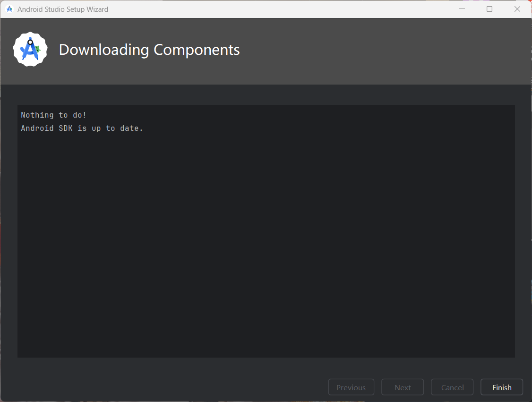Click the Finish button
This screenshot has width=532, height=402.
(x=501, y=387)
